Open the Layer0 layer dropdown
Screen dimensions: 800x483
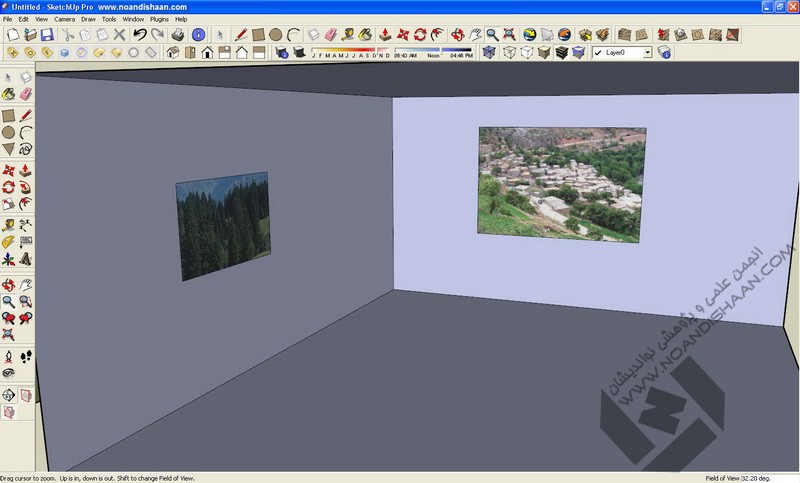coord(647,52)
